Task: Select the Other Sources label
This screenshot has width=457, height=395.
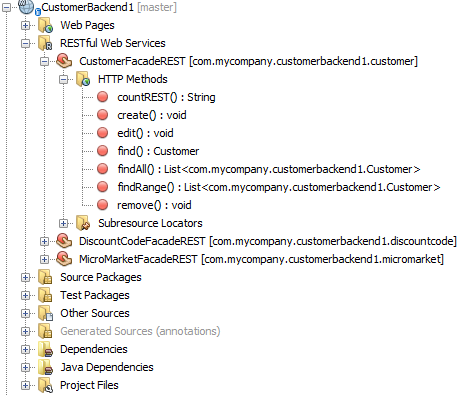Action: (95, 313)
